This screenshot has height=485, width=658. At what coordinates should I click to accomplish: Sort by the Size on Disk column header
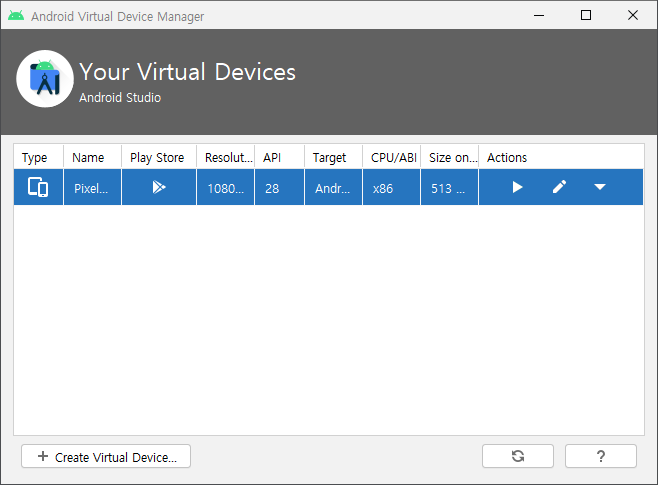[x=449, y=157]
